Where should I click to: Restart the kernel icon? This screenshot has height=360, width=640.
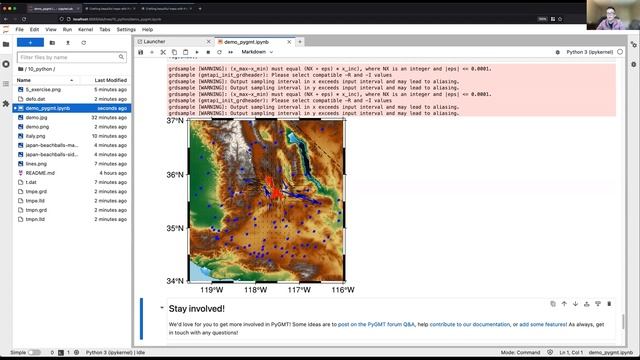click(x=219, y=52)
